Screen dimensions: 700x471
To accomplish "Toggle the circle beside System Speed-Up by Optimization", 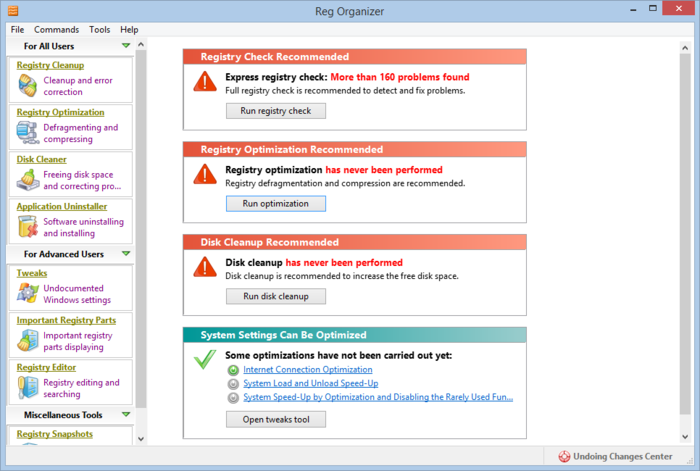I will (x=233, y=398).
